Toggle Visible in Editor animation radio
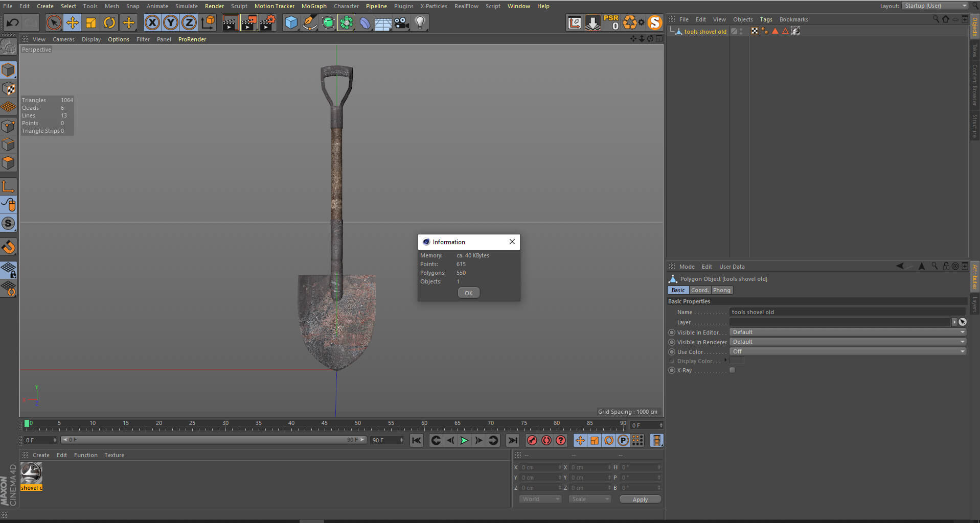Screen dimensions: 980x523 [672, 332]
